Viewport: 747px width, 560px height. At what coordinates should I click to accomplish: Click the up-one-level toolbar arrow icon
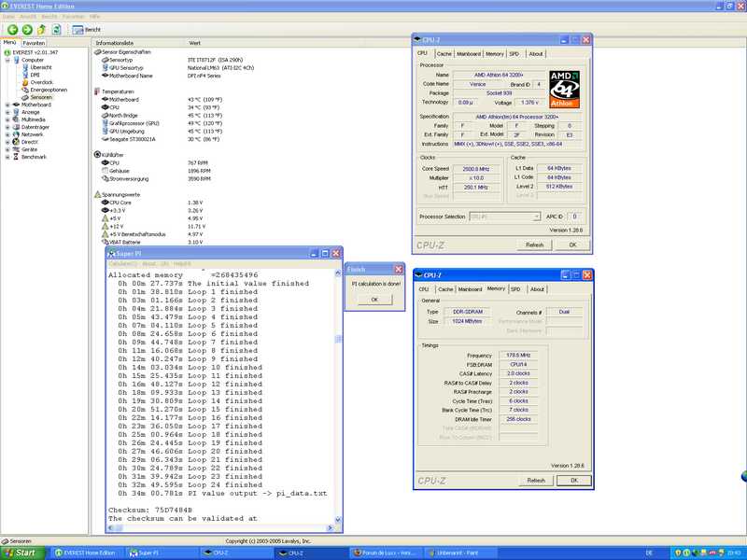(41, 30)
